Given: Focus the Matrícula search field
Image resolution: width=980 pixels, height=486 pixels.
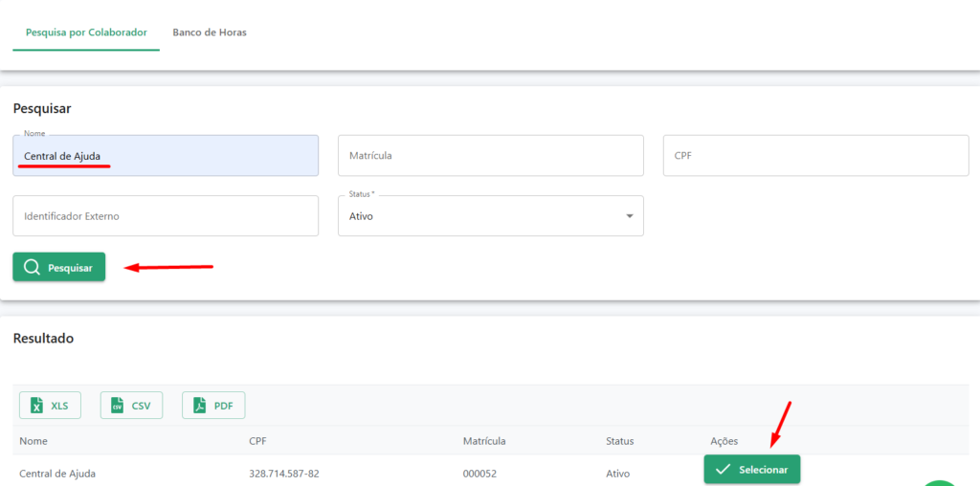Looking at the screenshot, I should [491, 156].
